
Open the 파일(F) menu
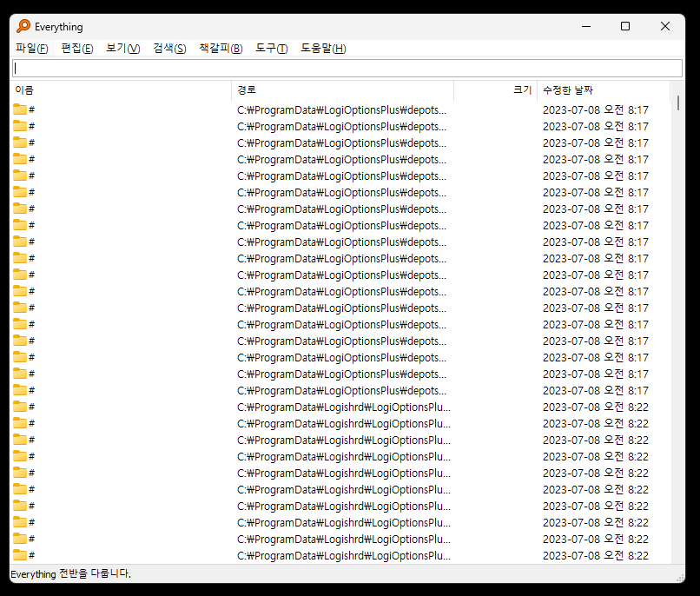pyautogui.click(x=31, y=48)
